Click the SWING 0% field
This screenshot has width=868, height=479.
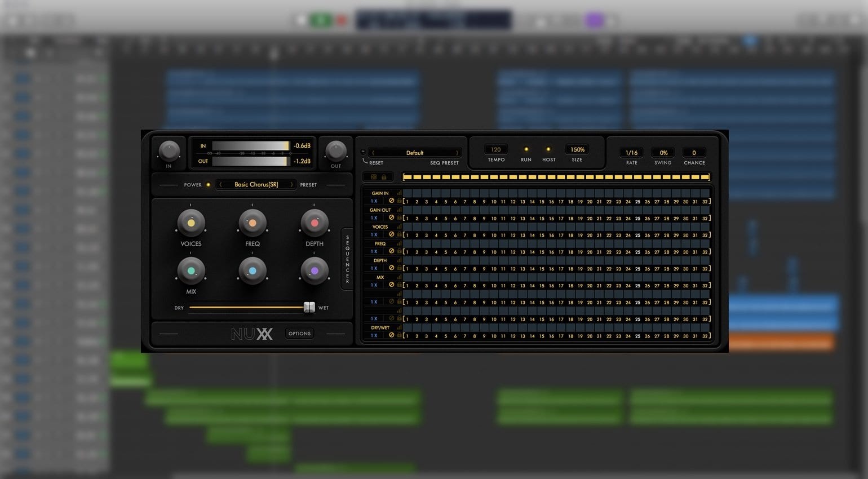tap(663, 153)
